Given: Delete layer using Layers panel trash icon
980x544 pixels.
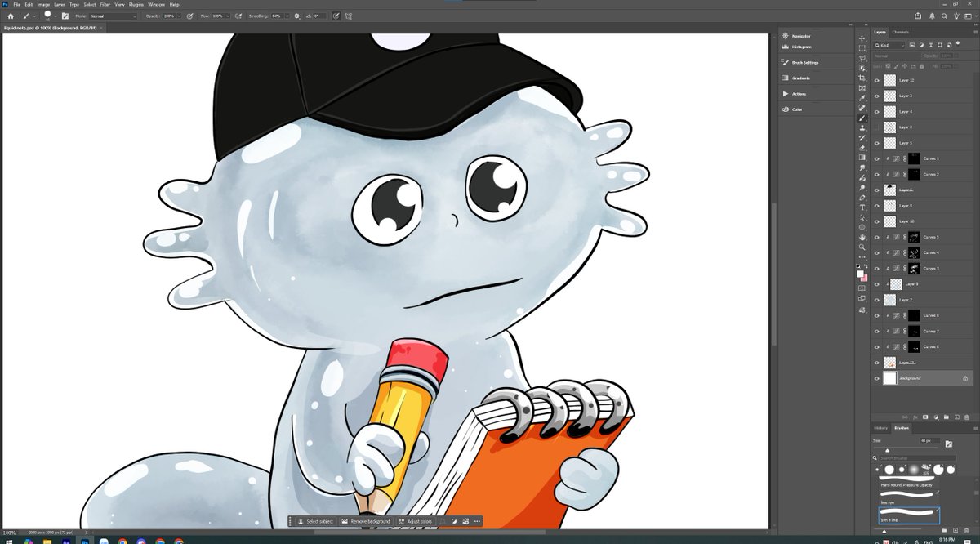Looking at the screenshot, I should click(966, 417).
